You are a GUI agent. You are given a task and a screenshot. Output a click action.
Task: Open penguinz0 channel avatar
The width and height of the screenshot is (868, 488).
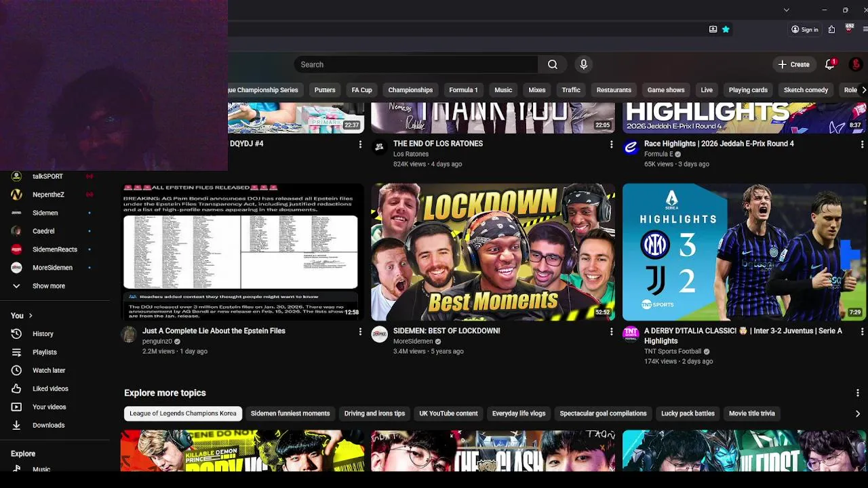click(x=129, y=334)
